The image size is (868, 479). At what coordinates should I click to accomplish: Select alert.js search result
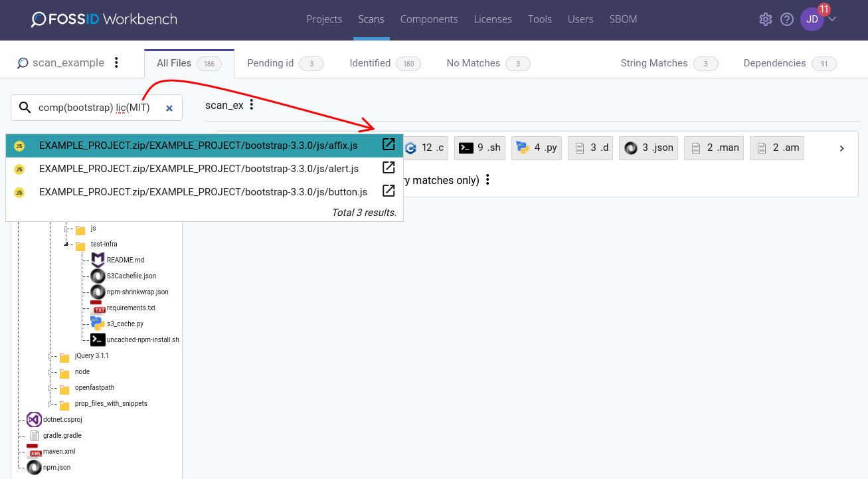click(205, 169)
